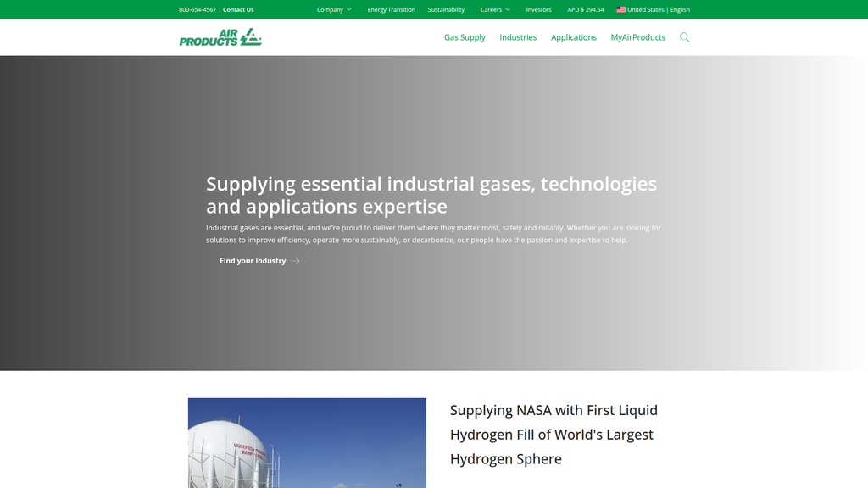The height and width of the screenshot is (488, 868).
Task: Open the Gas Supply menu
Action: tap(465, 37)
